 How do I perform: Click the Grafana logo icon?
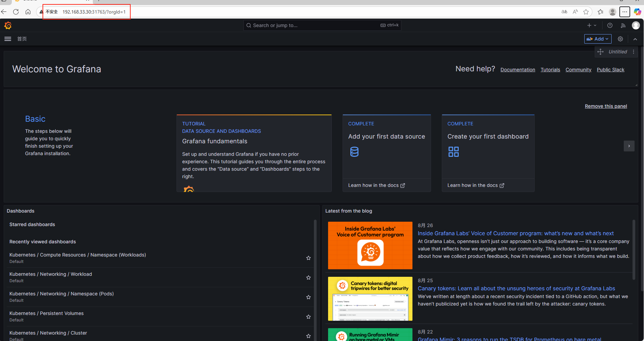coord(8,25)
